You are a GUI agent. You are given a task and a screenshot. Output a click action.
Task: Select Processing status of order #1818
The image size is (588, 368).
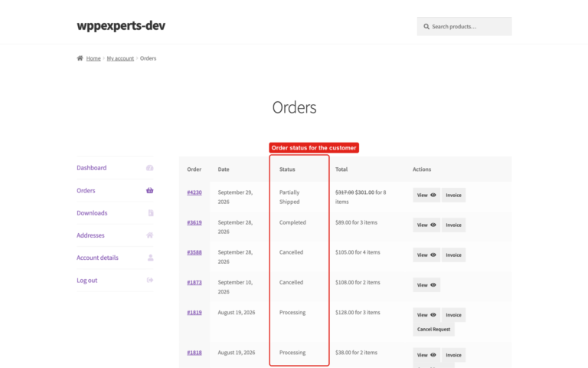coord(292,353)
